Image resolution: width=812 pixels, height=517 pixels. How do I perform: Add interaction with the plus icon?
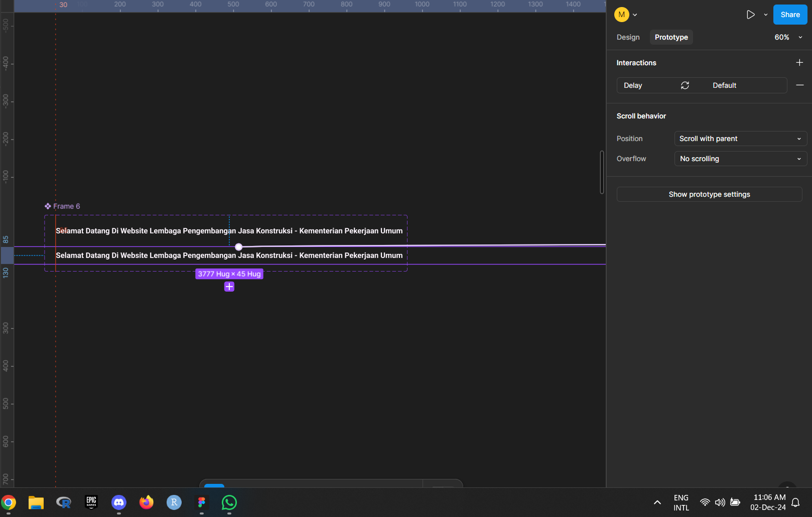click(799, 62)
